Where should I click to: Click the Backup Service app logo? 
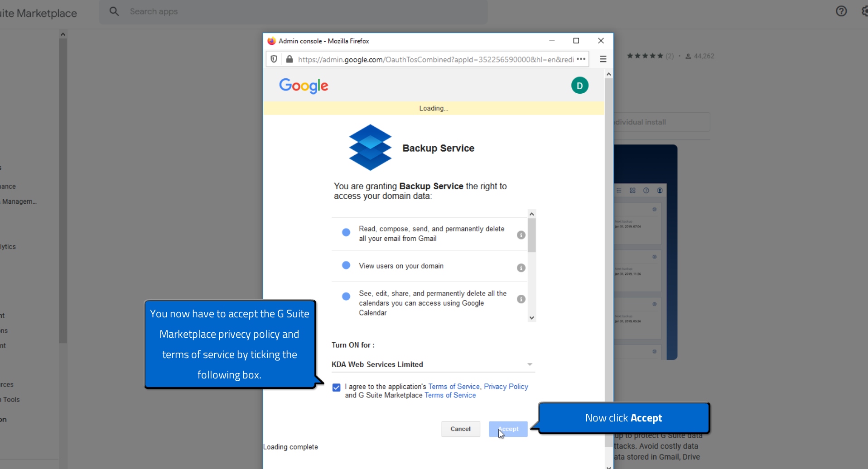click(x=370, y=148)
